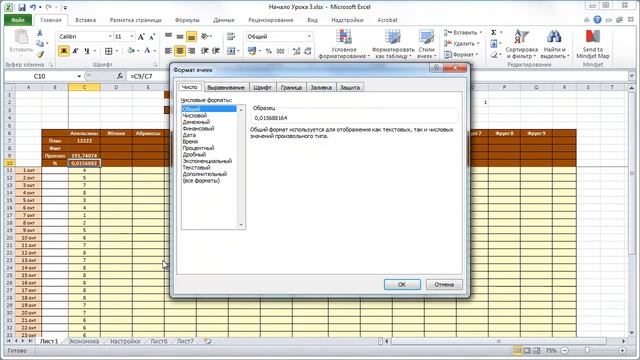This screenshot has width=640, height=360.
Task: Switch to the Protection tab in Format Cells dialog
Action: (350, 87)
